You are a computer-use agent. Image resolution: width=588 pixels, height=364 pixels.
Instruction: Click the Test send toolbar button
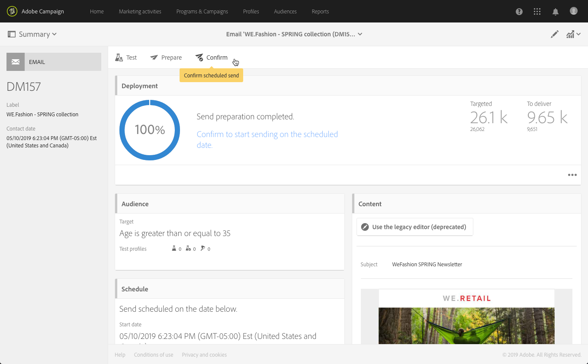[126, 57]
